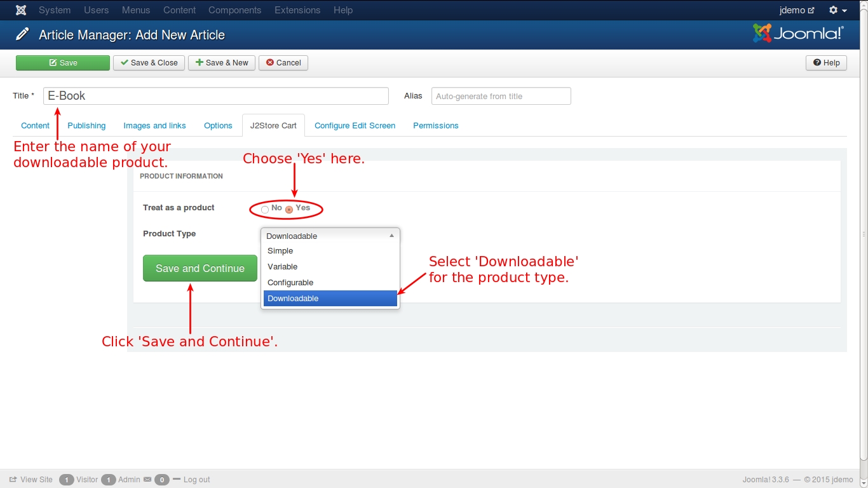Image resolution: width=868 pixels, height=488 pixels.
Task: Select 'No' for Treat as a product
Action: click(265, 209)
